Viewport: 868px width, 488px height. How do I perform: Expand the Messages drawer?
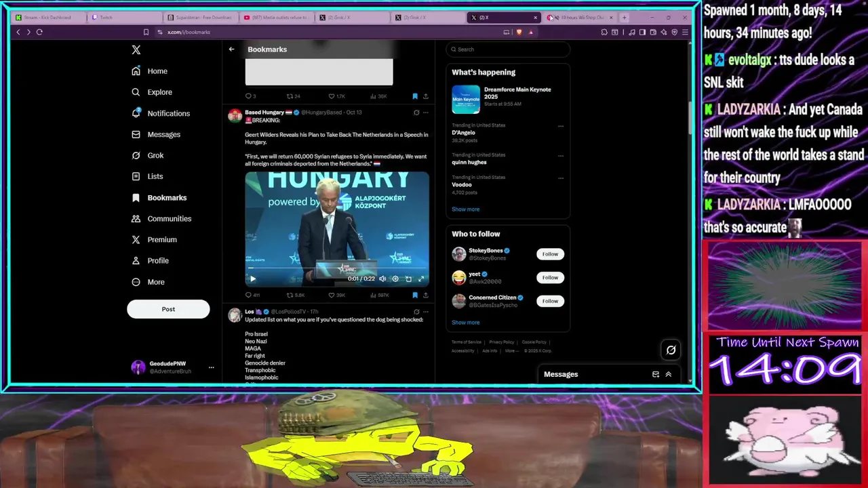click(x=668, y=374)
